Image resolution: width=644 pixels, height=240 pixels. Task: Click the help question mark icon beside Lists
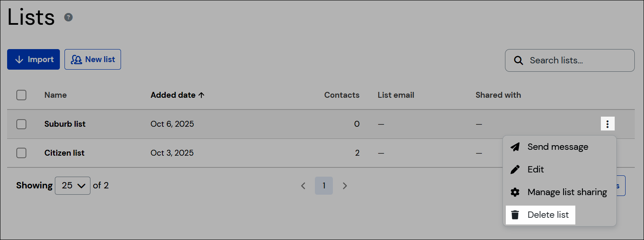pyautogui.click(x=68, y=17)
